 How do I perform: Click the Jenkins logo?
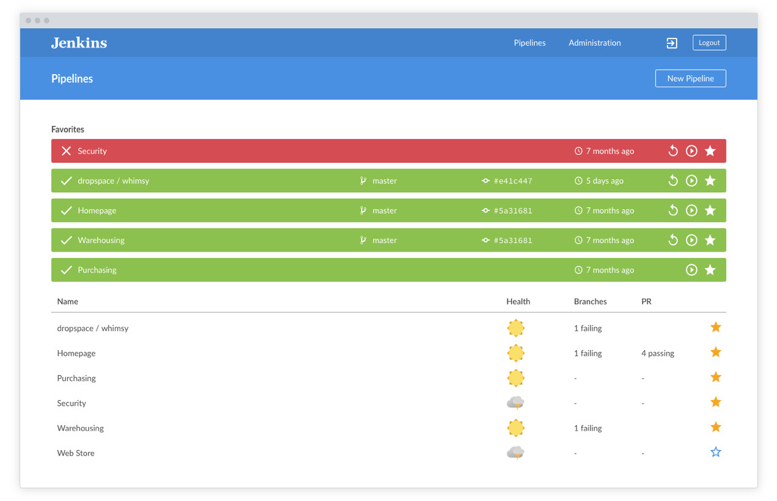[x=79, y=43]
